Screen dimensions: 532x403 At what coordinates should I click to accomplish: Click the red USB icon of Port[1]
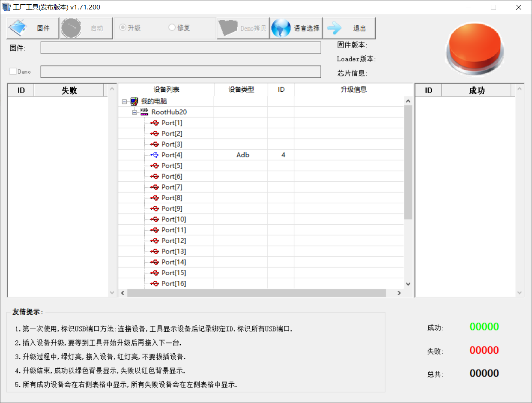point(155,123)
